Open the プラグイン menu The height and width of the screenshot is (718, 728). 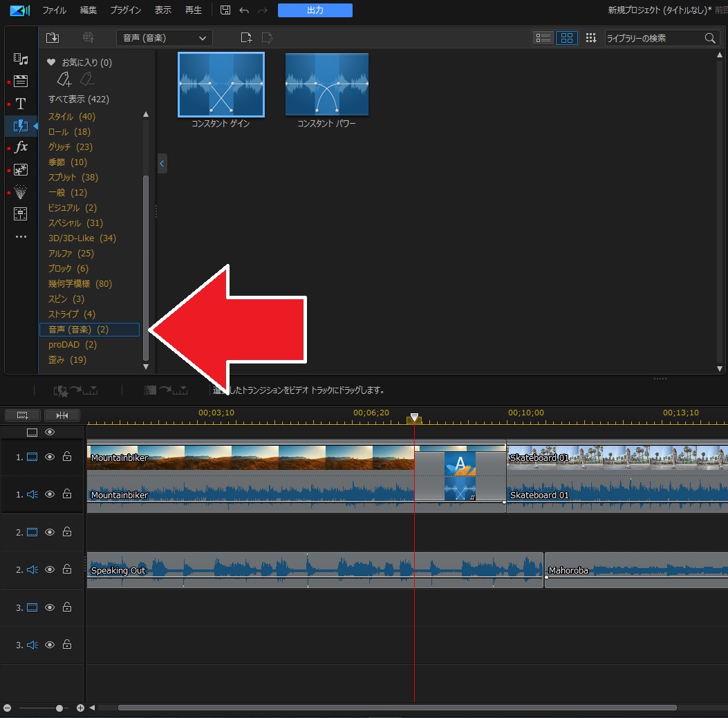[125, 10]
